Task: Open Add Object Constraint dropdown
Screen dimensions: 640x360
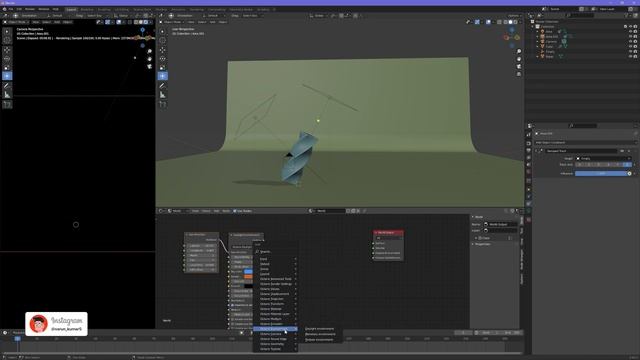Action: point(585,142)
